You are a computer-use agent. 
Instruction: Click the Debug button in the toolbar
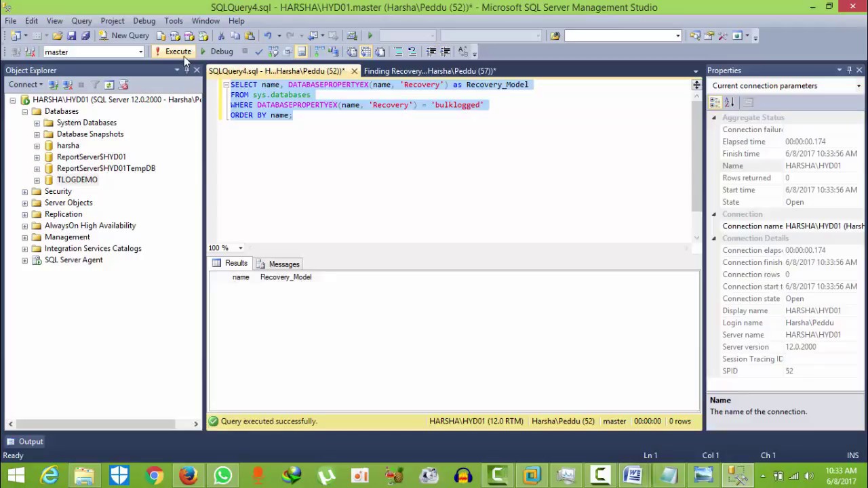click(x=216, y=52)
